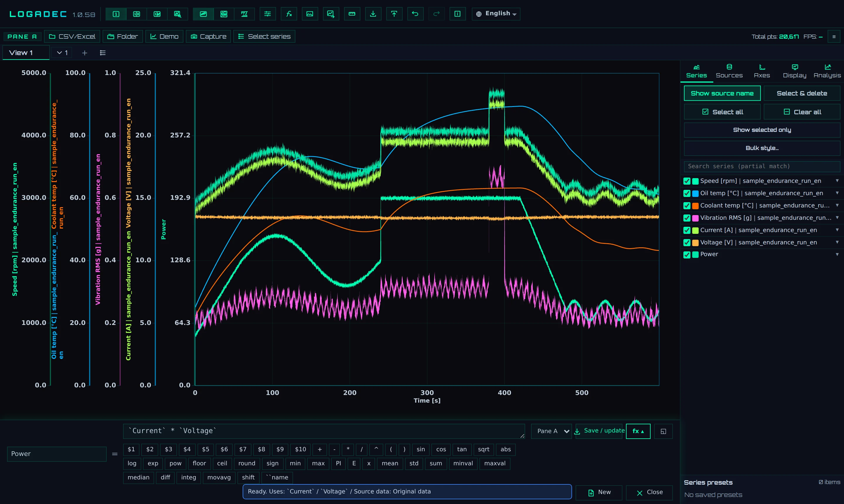Open the view list icon beside plus
The width and height of the screenshot is (844, 504).
103,53
